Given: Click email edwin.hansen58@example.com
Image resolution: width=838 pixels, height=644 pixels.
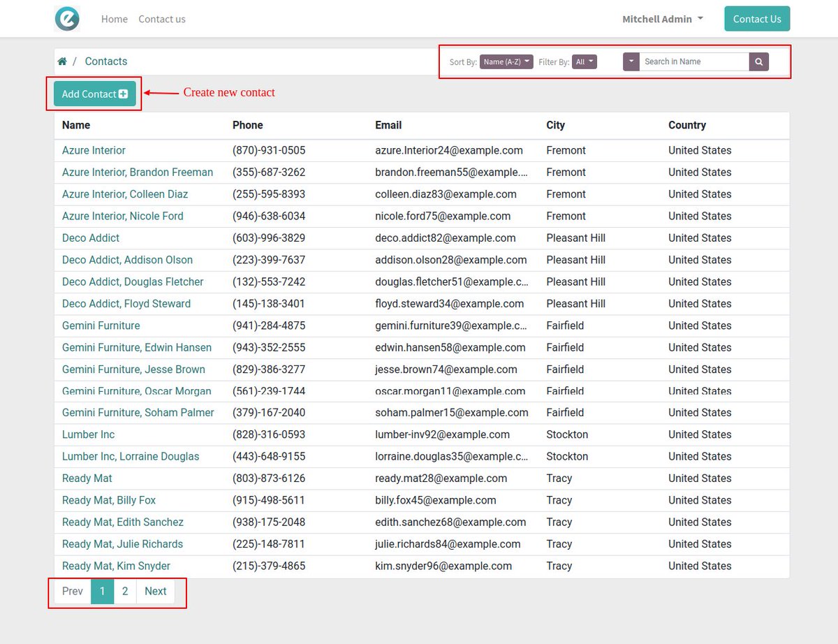Looking at the screenshot, I should tap(450, 347).
